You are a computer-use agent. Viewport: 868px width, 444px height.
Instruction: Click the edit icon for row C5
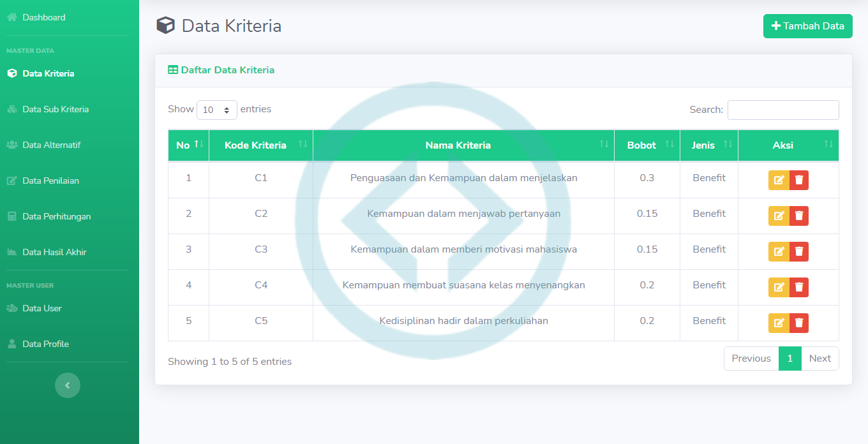[x=779, y=323]
